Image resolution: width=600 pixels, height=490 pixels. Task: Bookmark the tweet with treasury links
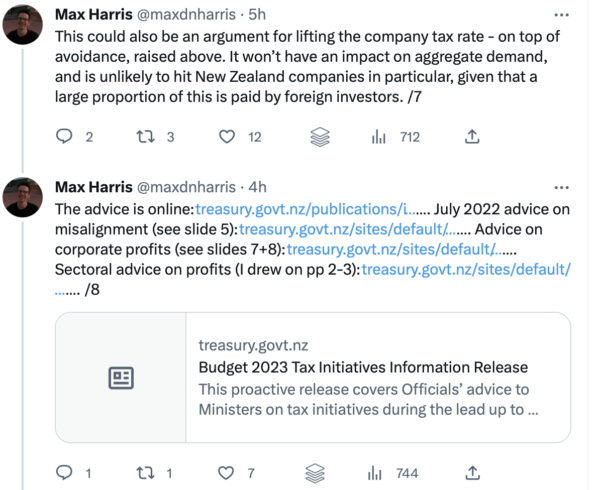[318, 471]
